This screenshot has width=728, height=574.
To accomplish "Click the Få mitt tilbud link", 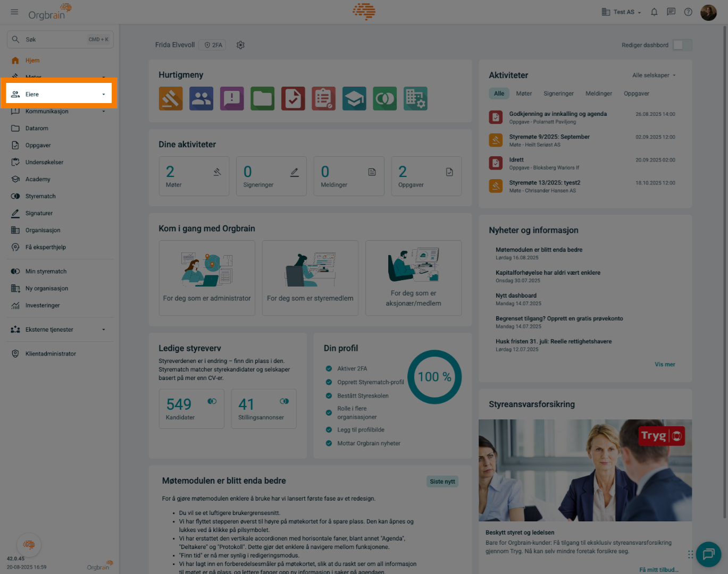I will pyautogui.click(x=658, y=570).
